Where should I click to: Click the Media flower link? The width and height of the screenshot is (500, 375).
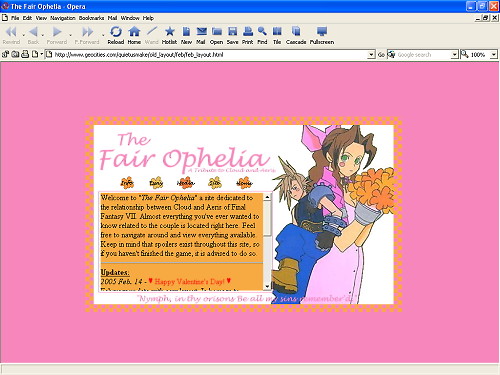pyautogui.click(x=185, y=183)
